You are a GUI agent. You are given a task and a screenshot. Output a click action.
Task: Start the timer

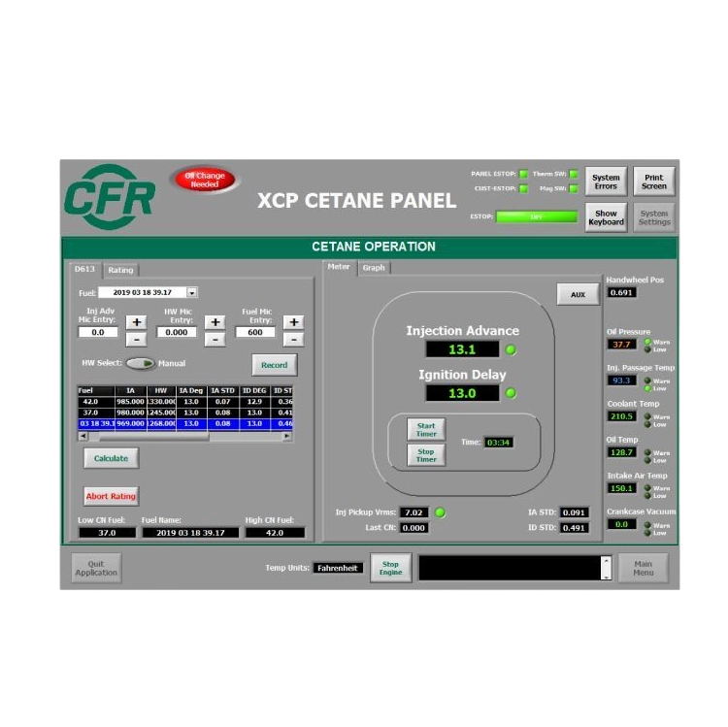pyautogui.click(x=426, y=429)
